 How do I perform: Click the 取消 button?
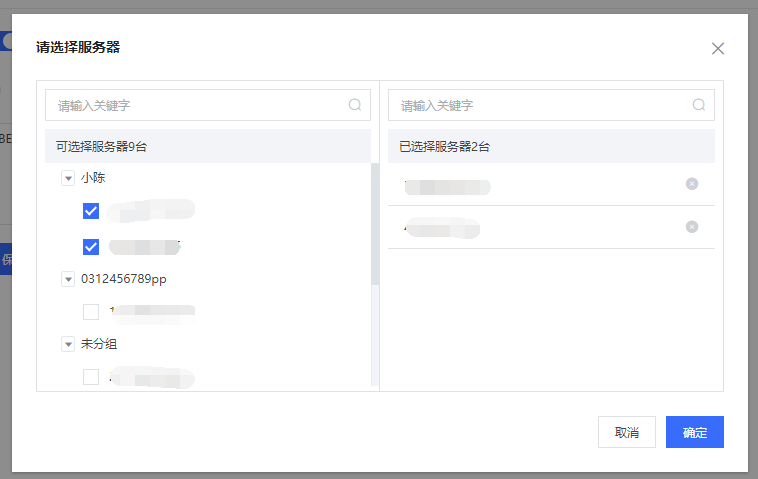(x=626, y=432)
